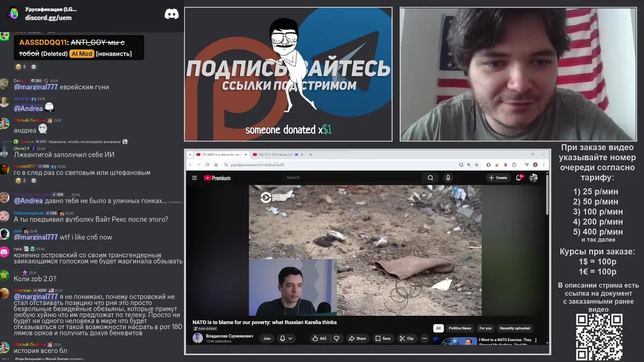This screenshot has height=362, width=644.
Task: Click the YouTube Premium logo
Action: tap(217, 177)
